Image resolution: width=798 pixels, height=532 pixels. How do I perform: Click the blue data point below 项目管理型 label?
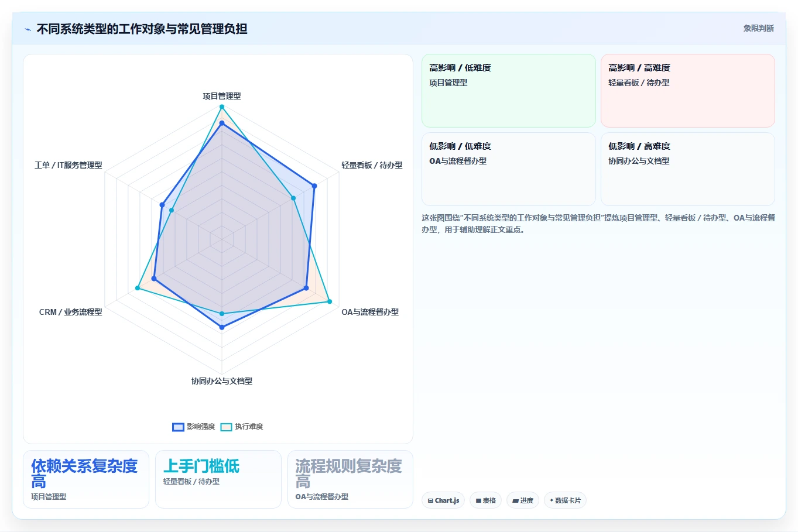222,123
